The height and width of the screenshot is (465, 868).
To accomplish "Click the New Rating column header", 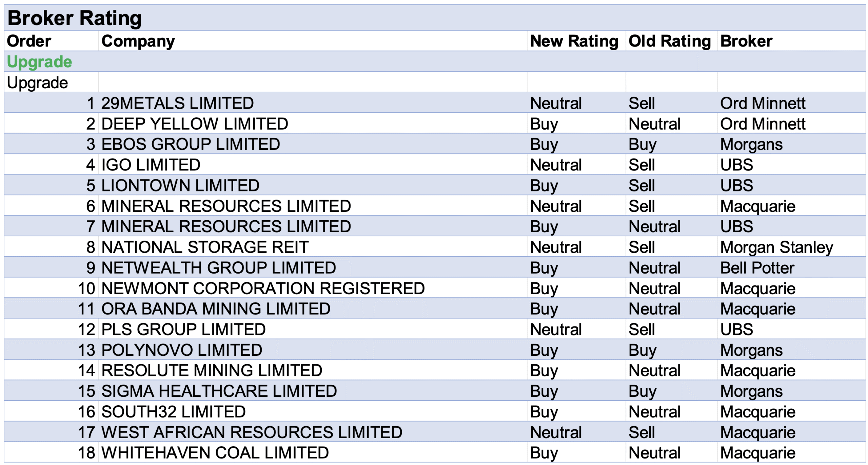I will (574, 41).
